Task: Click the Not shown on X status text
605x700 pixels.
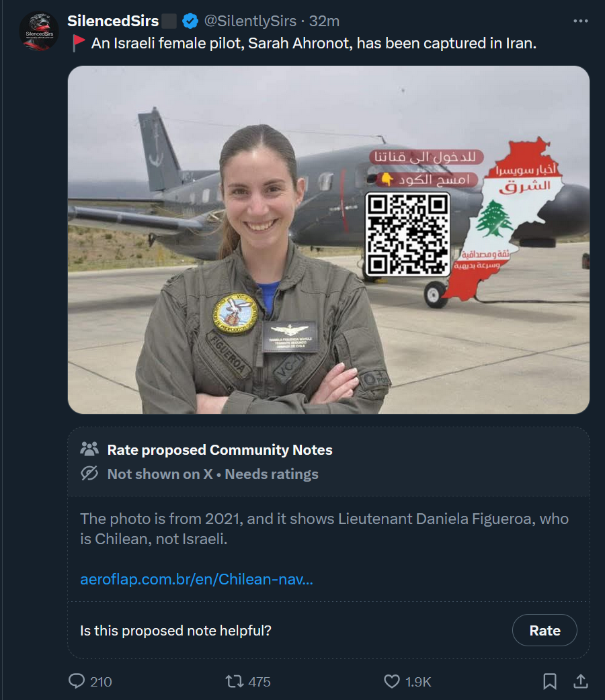Action: click(160, 474)
